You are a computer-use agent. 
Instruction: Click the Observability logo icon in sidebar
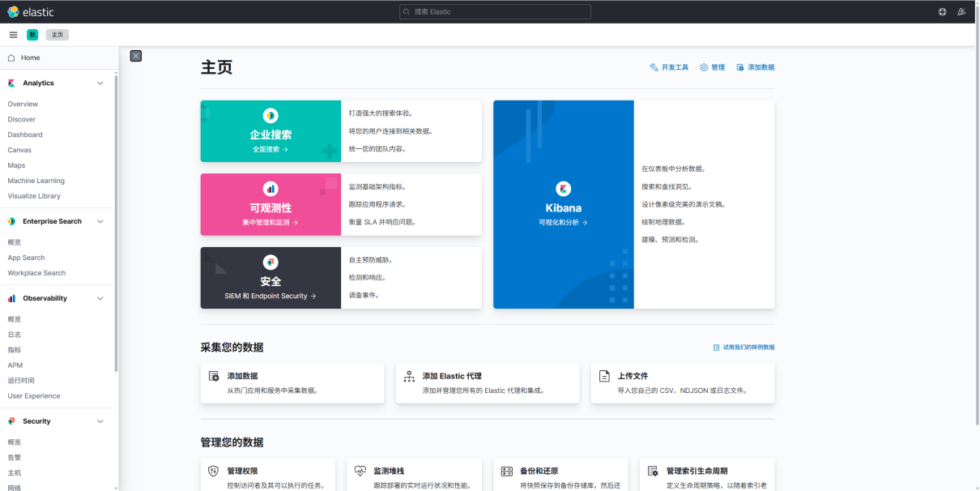point(11,298)
